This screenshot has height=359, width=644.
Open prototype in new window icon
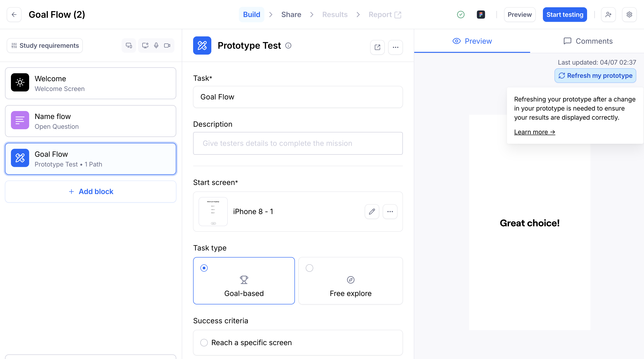click(377, 47)
